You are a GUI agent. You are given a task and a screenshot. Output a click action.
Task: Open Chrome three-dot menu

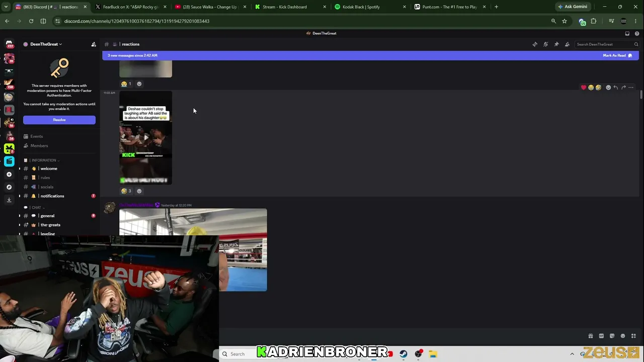(636, 21)
